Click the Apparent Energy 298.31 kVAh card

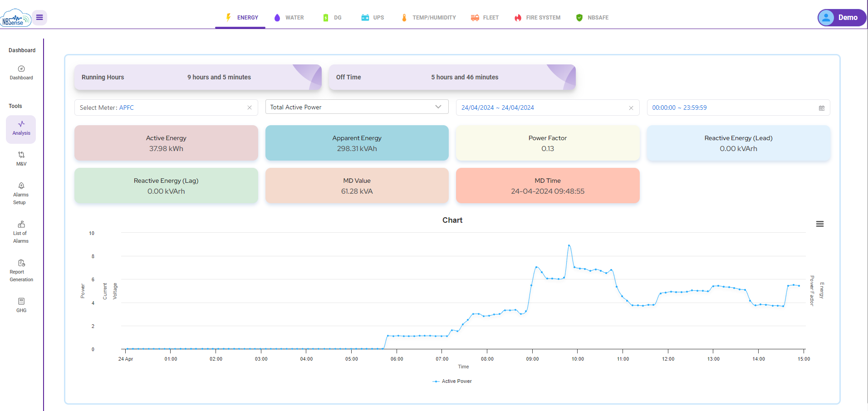(x=357, y=143)
